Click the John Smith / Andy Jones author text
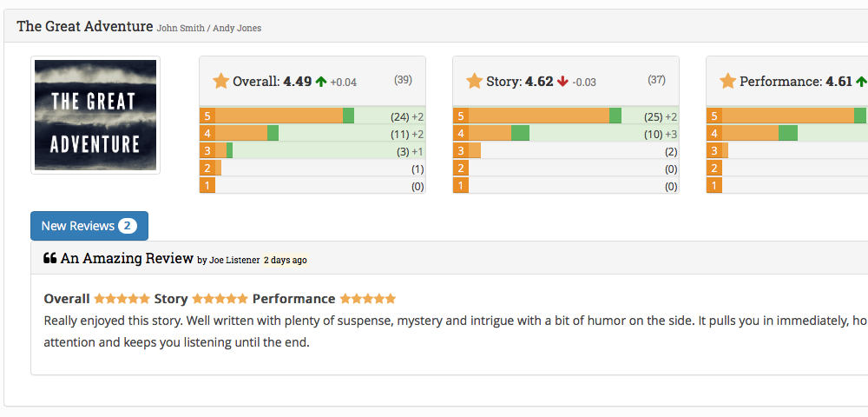This screenshot has height=417, width=868. (209, 28)
